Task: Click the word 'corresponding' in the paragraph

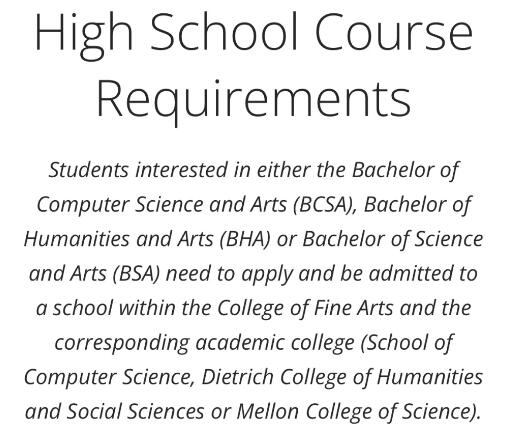Action: pos(122,343)
